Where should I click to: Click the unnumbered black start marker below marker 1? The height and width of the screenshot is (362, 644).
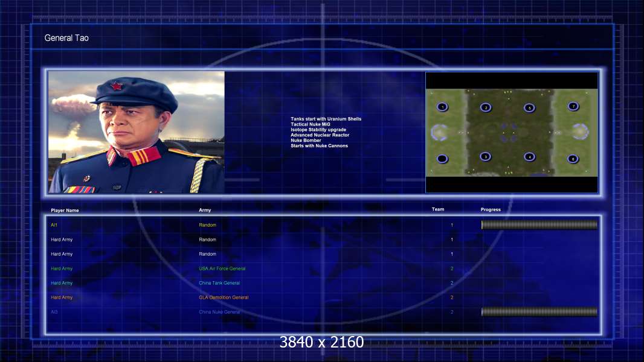442,159
